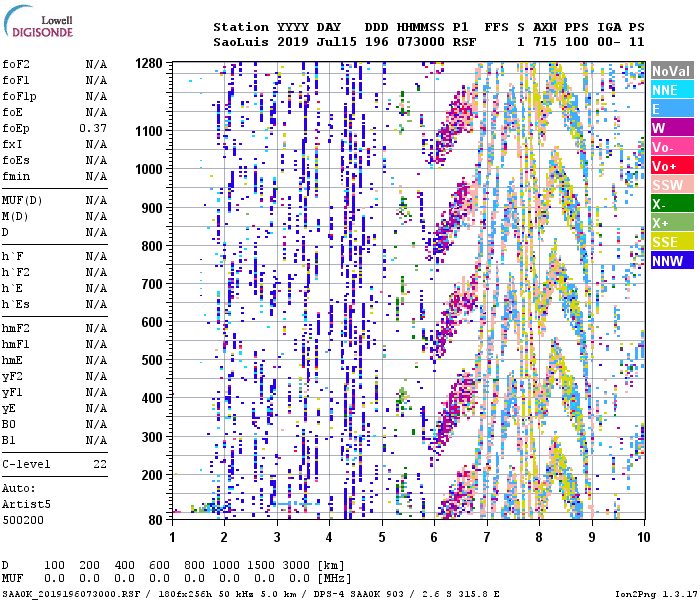The image size is (700, 600).
Task: Select the E blue legend swatch
Action: click(x=672, y=108)
